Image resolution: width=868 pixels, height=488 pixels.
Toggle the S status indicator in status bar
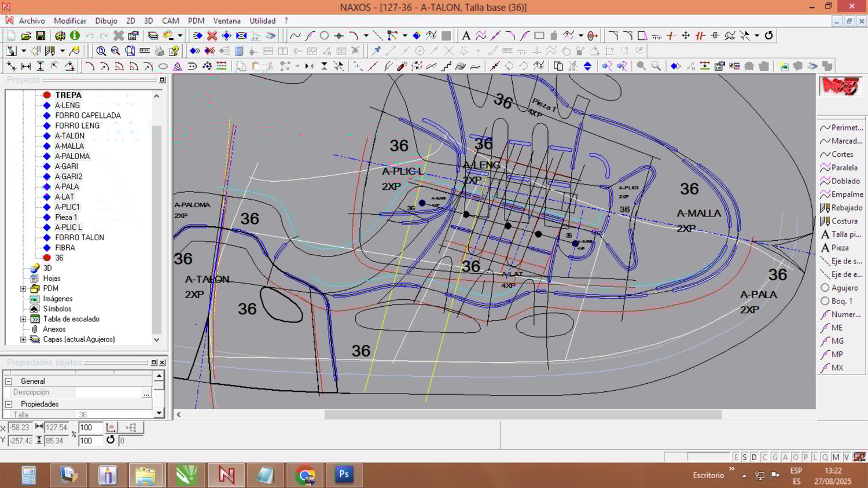point(745,457)
